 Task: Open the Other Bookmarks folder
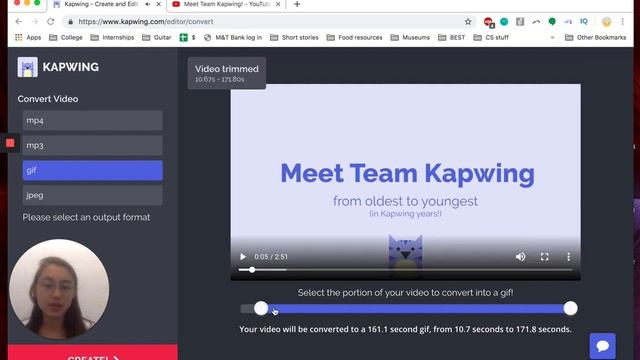click(596, 38)
